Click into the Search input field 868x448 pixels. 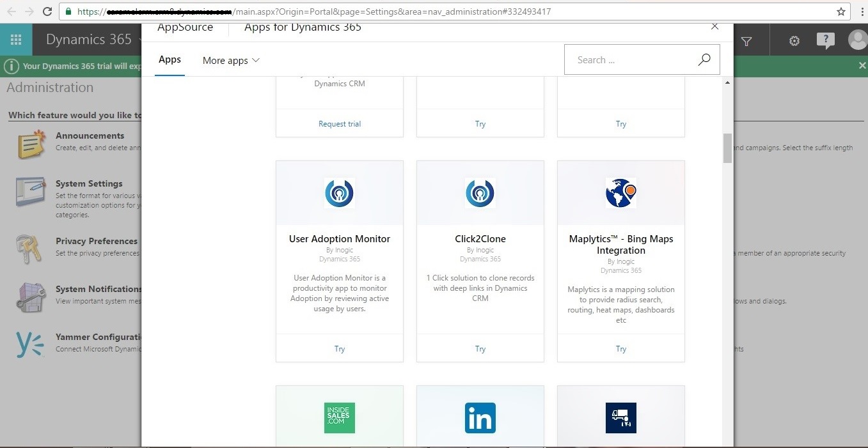click(630, 60)
